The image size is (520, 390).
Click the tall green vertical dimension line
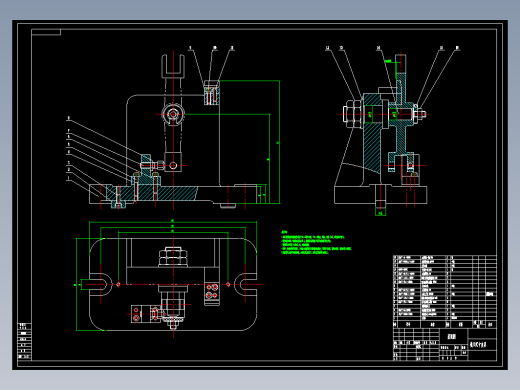279,142
